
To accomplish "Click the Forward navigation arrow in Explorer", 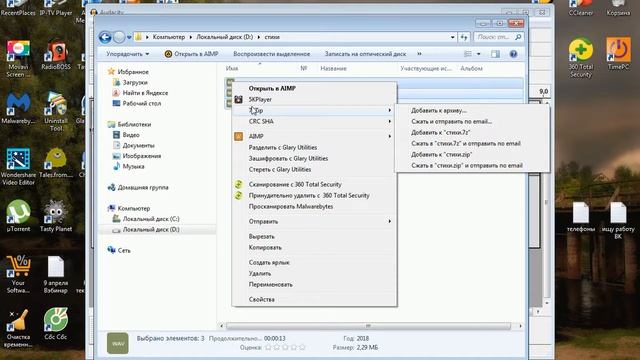I will [x=119, y=38].
